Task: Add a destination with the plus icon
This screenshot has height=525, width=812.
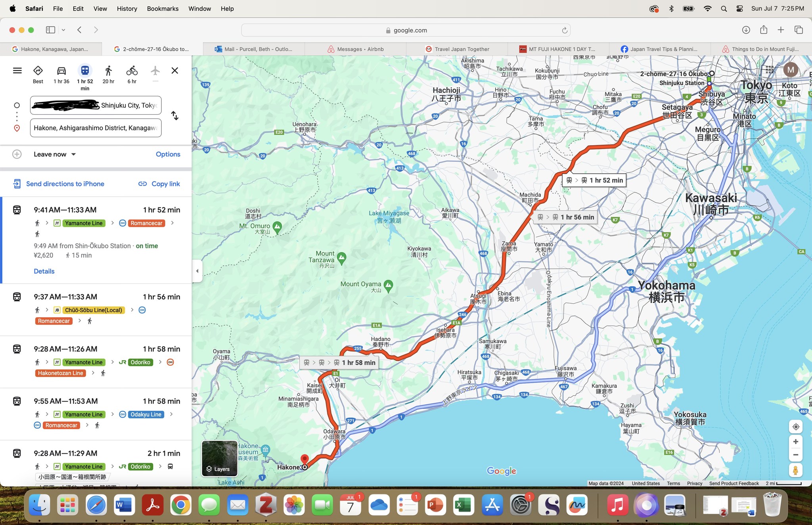Action: (x=17, y=154)
